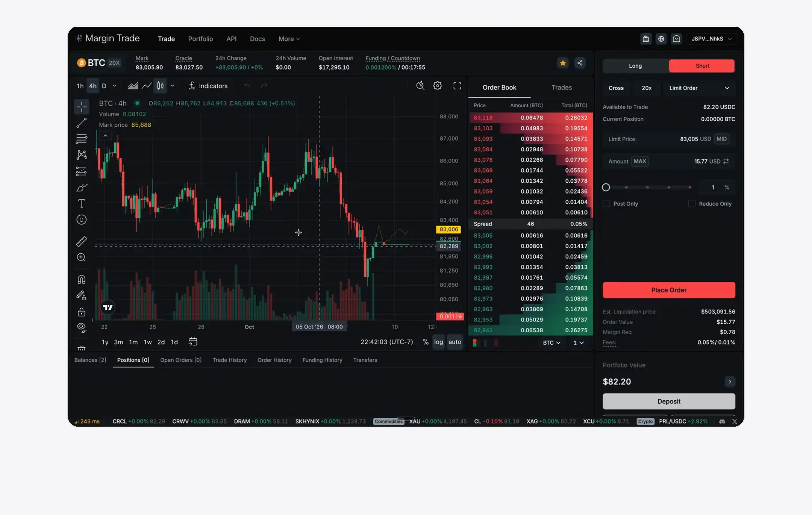Enable the Post Only checkbox
Image resolution: width=812 pixels, height=515 pixels.
pyautogui.click(x=606, y=203)
